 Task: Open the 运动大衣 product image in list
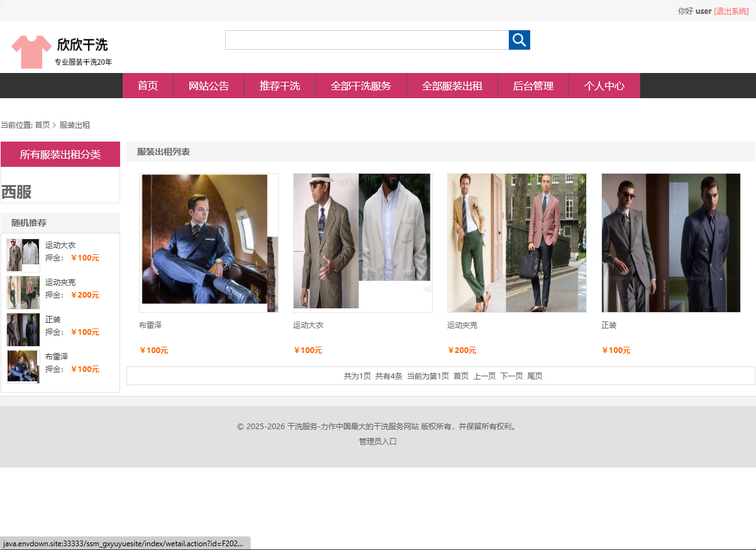tap(362, 243)
